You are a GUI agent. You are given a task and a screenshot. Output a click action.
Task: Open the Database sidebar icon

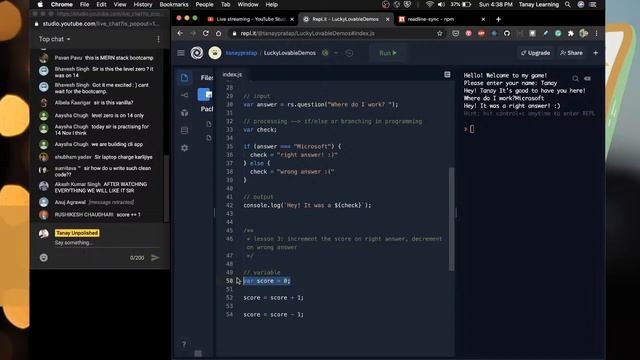pos(184,130)
